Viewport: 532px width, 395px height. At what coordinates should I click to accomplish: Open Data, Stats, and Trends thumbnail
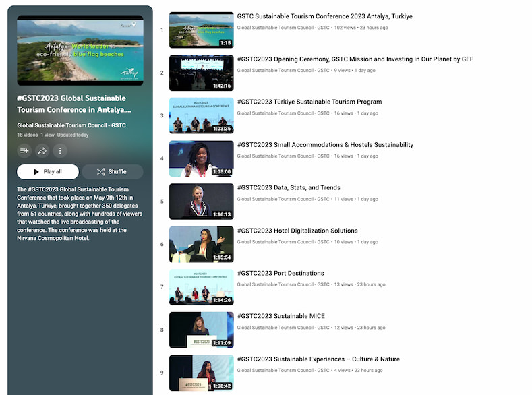coord(202,202)
